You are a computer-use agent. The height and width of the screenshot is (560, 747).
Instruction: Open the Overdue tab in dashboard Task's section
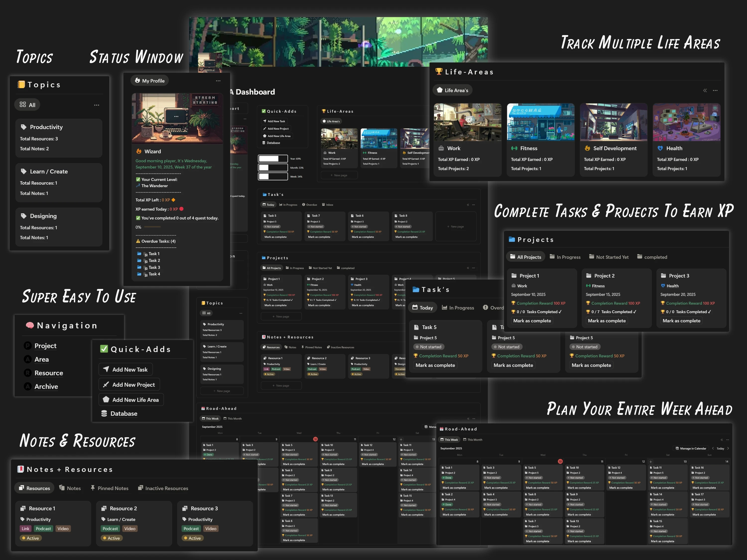click(x=310, y=205)
